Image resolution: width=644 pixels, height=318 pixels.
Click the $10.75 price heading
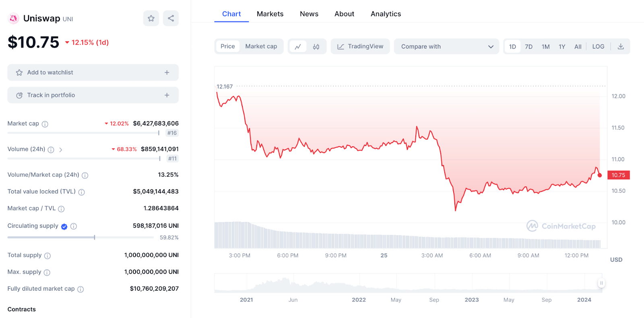click(33, 42)
